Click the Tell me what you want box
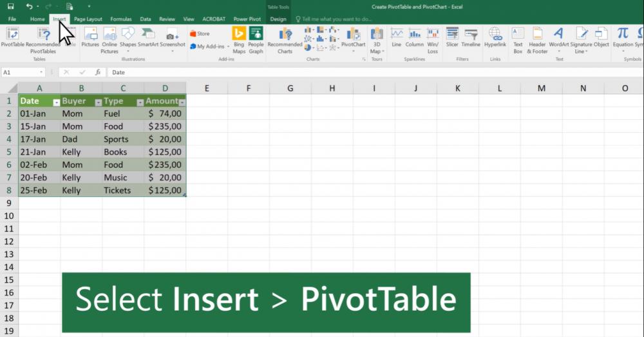This screenshot has width=644, height=337. (334, 19)
